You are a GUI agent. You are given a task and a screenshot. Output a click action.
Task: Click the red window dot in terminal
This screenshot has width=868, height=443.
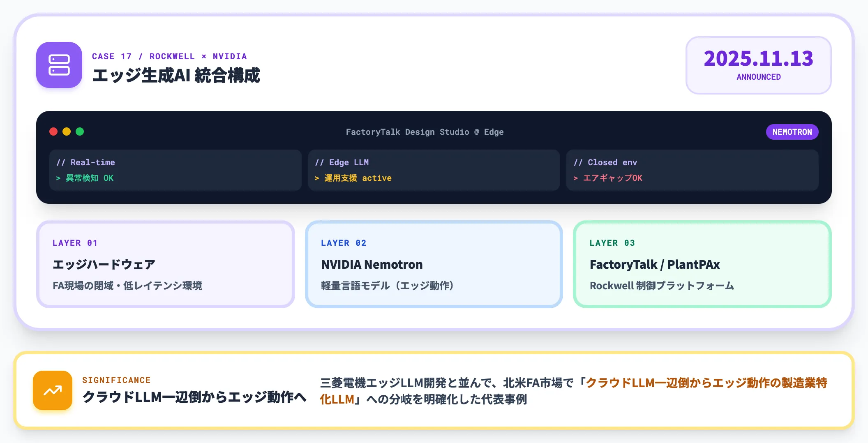(53, 132)
